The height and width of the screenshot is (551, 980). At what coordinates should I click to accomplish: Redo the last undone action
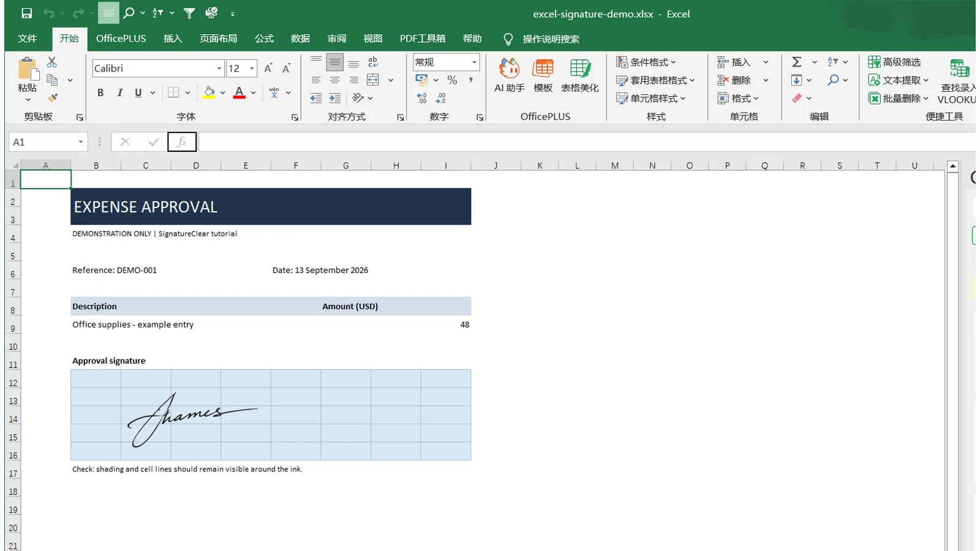pyautogui.click(x=78, y=13)
